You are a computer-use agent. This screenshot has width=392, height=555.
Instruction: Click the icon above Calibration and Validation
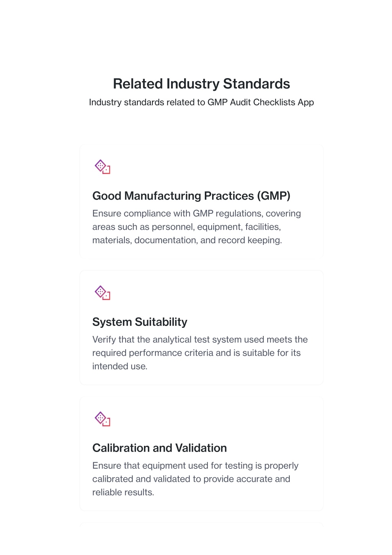click(x=103, y=419)
